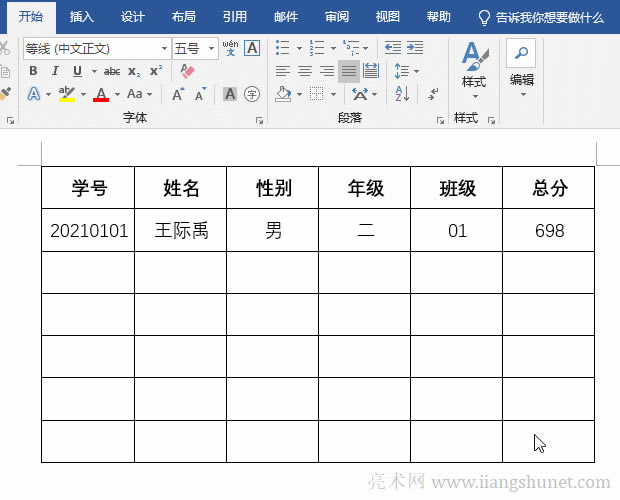Switch to the 设计 tab

(x=132, y=17)
